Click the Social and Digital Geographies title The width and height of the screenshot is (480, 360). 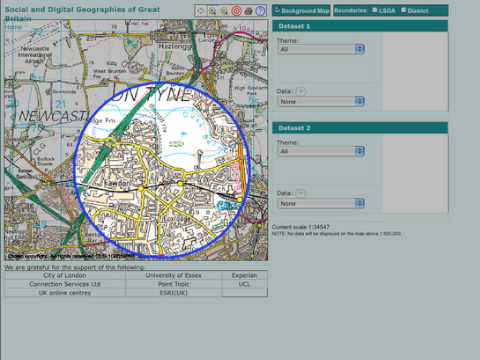pos(82,13)
